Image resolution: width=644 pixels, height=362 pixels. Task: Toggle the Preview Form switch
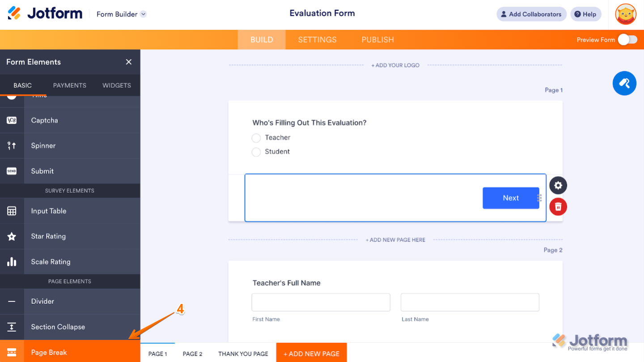[x=627, y=40]
